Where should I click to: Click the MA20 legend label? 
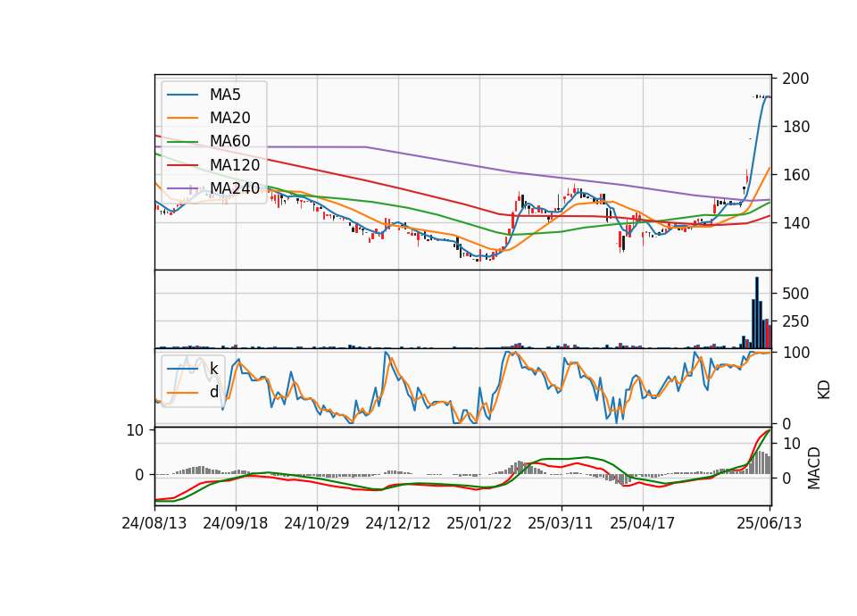[229, 118]
